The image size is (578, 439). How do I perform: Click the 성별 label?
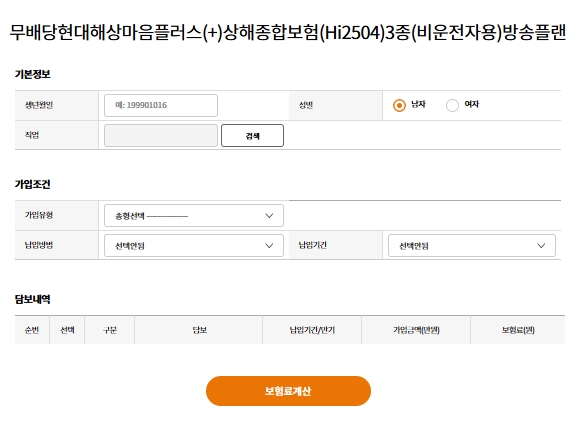point(306,105)
